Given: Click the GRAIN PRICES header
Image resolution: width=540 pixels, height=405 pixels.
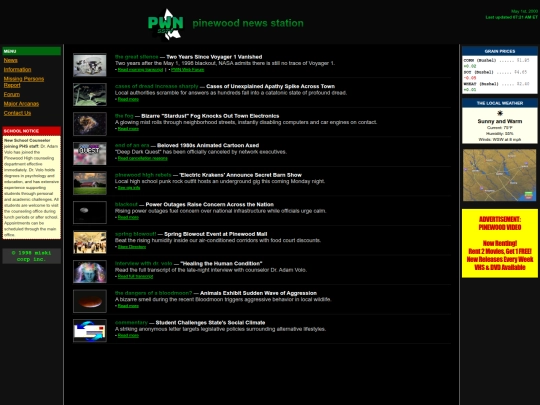Looking at the screenshot, I should 500,51.
